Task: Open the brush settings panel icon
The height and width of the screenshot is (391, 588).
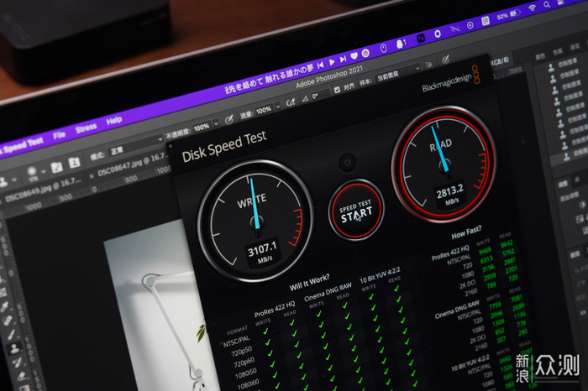Action: (x=56, y=167)
